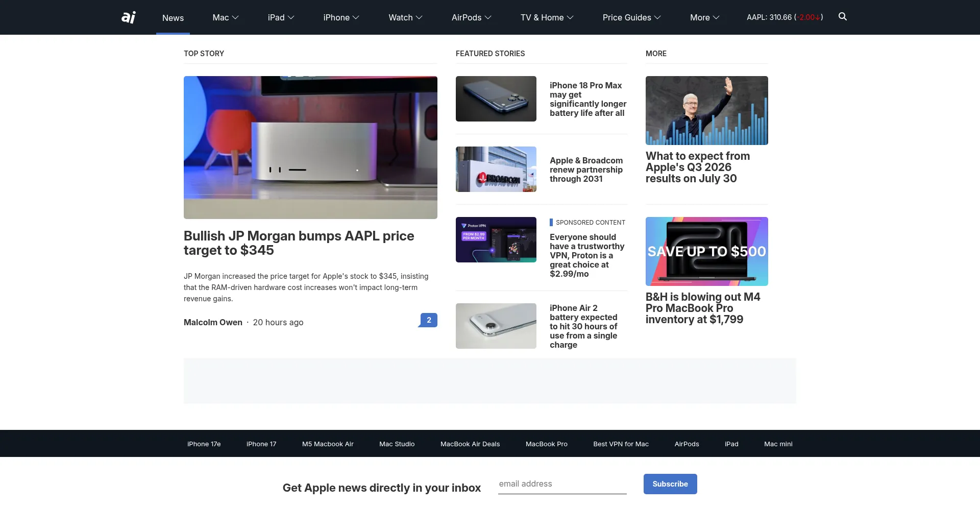980x507 pixels.
Task: Go to Mac Studio topic link
Action: click(x=397, y=444)
